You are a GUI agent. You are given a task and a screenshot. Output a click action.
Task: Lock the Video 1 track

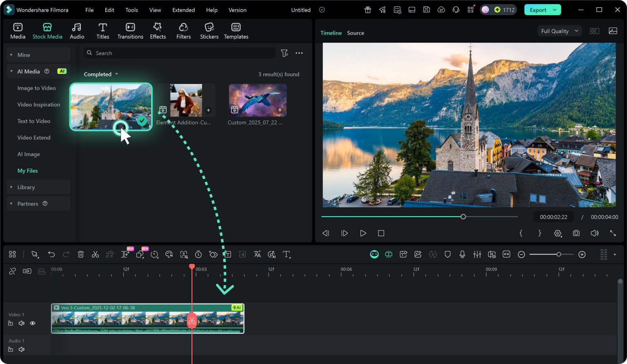point(10,323)
